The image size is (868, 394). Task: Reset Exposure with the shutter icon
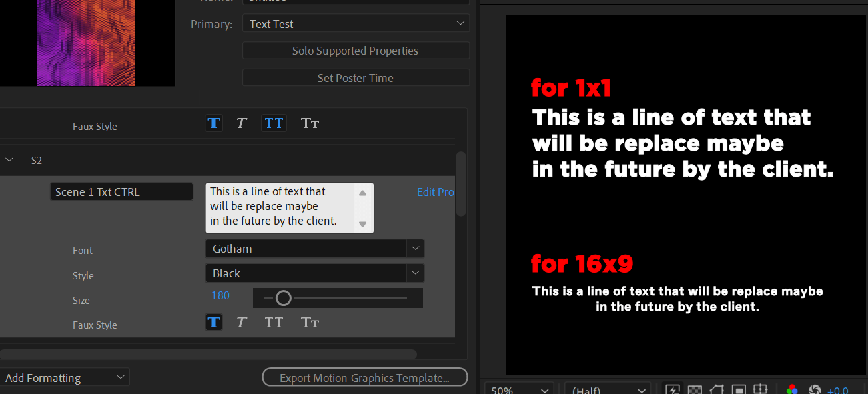click(815, 389)
